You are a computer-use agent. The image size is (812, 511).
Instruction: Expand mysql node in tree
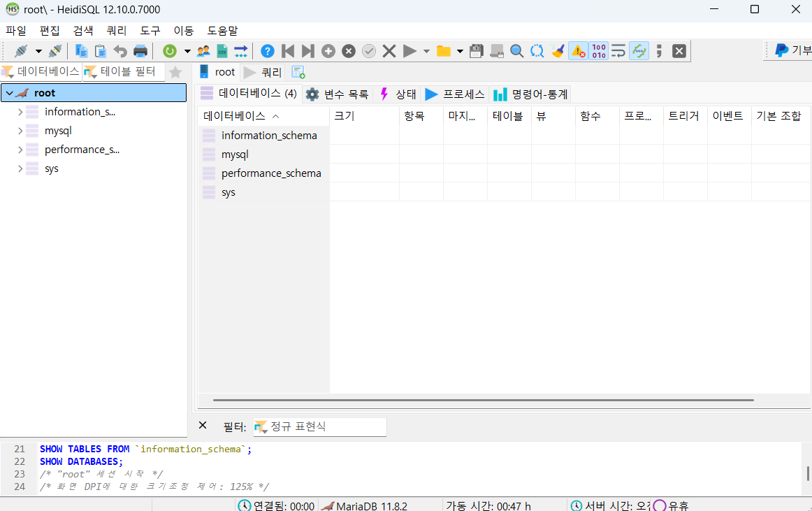click(20, 131)
